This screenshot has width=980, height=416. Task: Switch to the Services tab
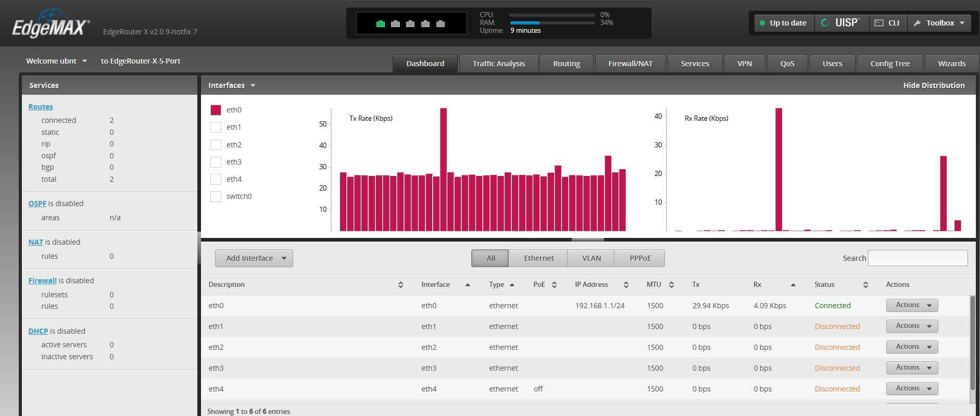tap(695, 64)
